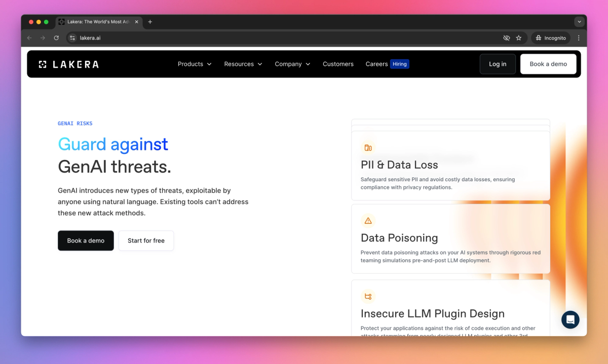Click the Log in button
Screen dimensions: 608x364
pos(498,64)
